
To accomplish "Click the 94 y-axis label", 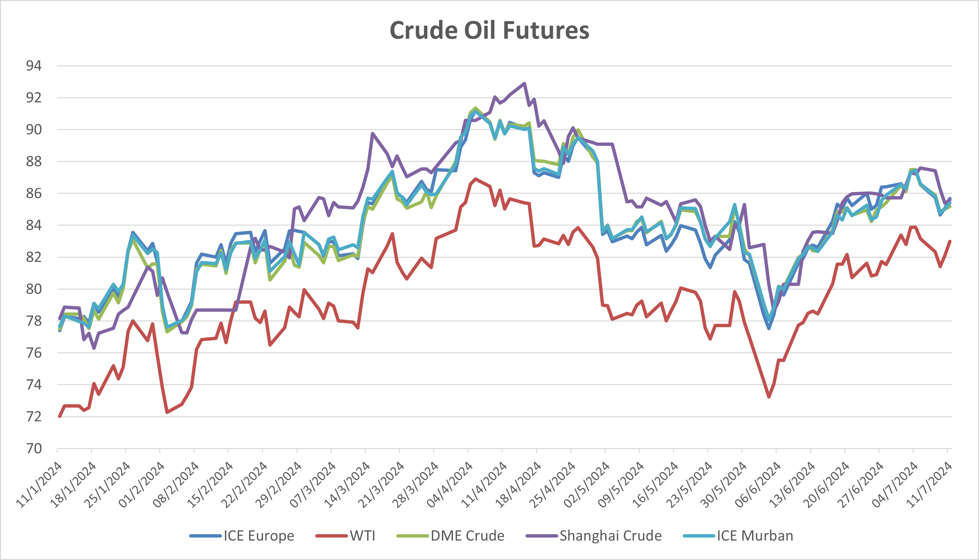I will point(34,66).
